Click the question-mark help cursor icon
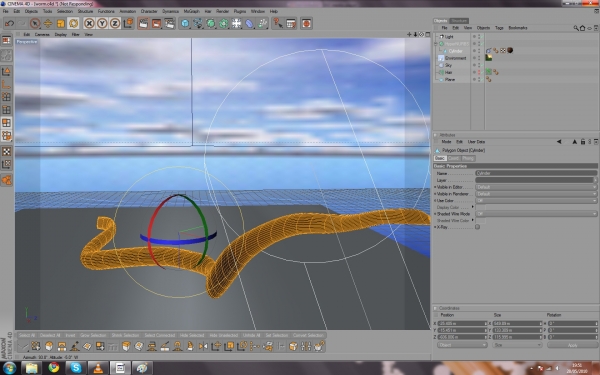Image resolution: width=600 pixels, height=375 pixels. click(278, 23)
